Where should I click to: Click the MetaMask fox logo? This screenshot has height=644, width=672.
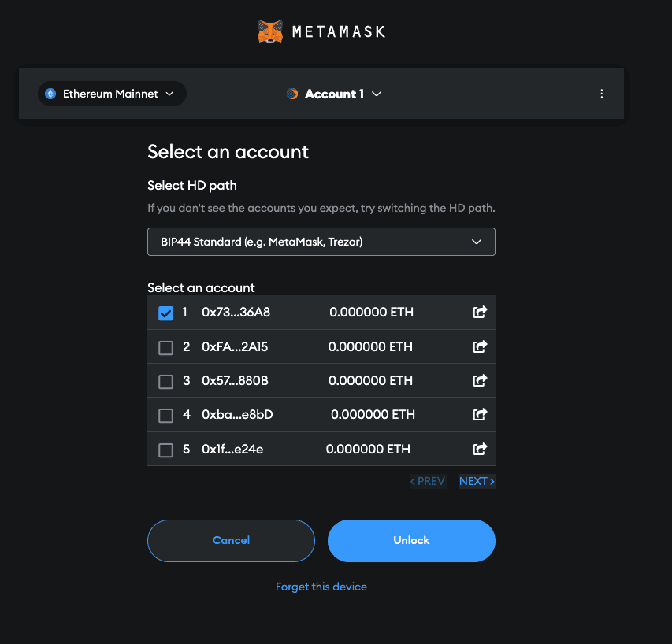[x=270, y=31]
